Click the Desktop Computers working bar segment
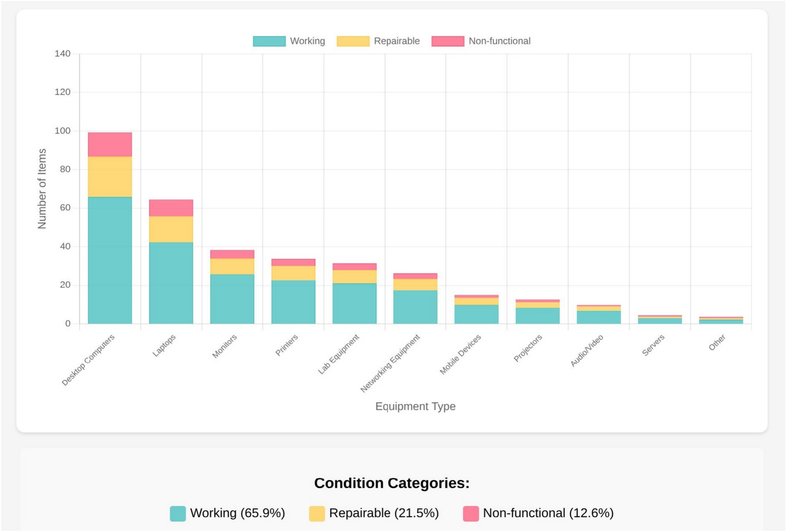 [x=110, y=260]
